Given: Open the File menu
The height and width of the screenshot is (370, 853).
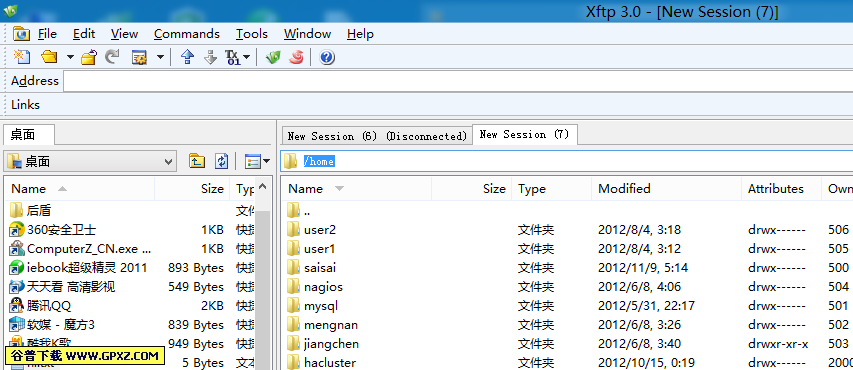Looking at the screenshot, I should 47,34.
